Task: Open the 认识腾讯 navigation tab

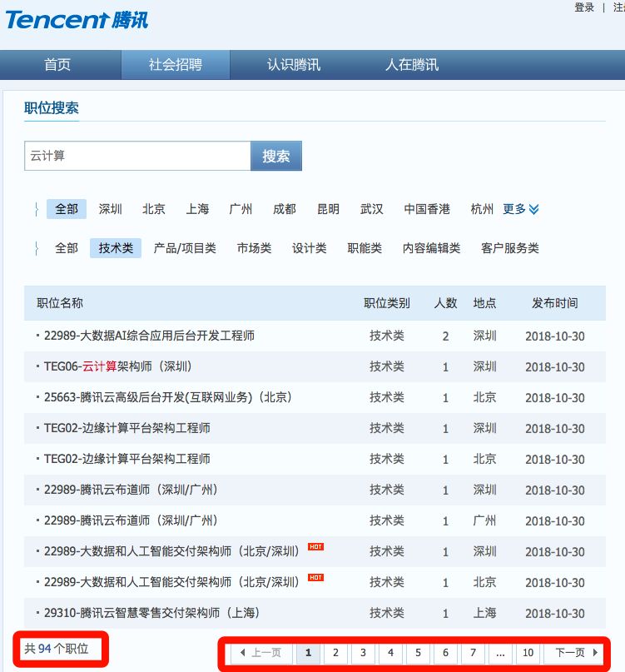Action: pos(293,65)
